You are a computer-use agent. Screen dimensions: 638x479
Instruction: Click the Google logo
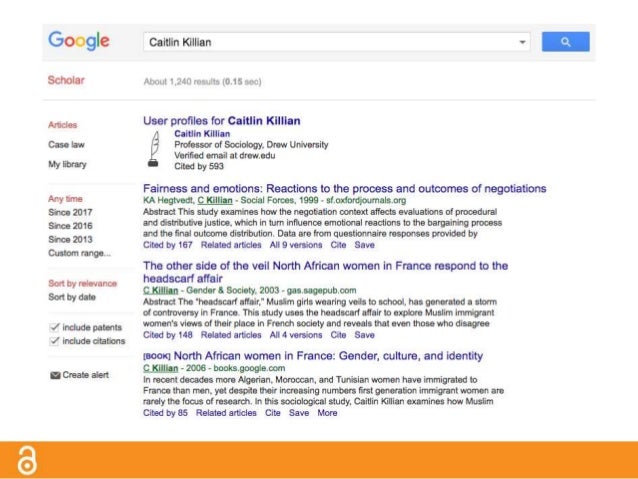point(79,41)
